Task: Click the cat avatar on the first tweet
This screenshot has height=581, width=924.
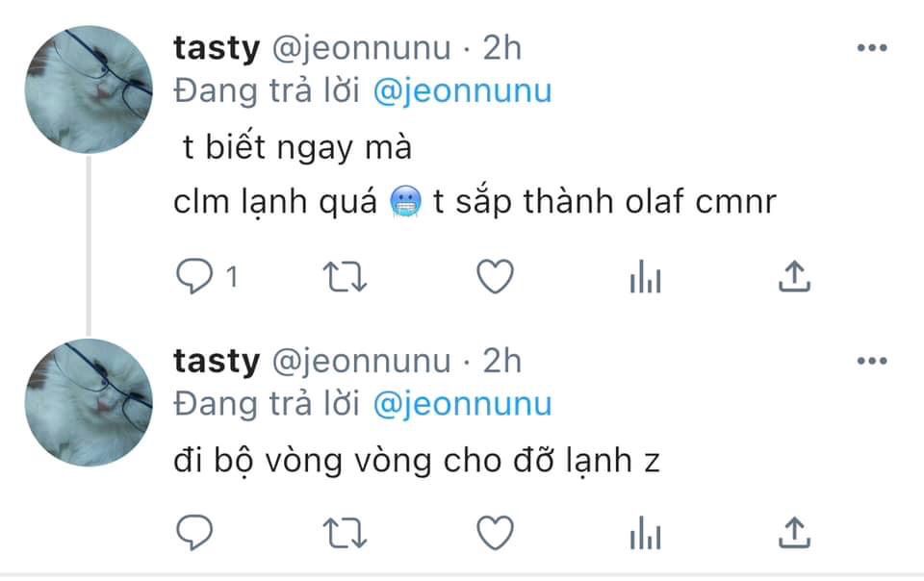Action: (x=89, y=89)
